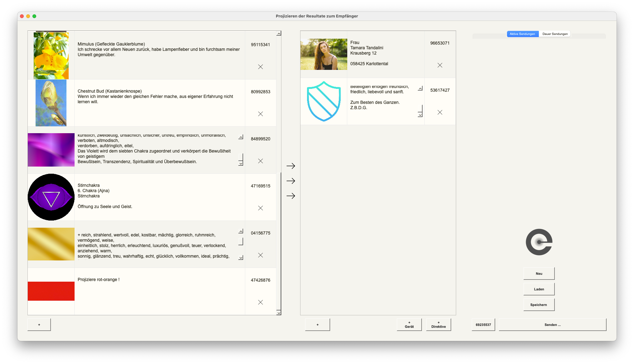Click the 69235537 code button
The width and height of the screenshot is (634, 364).
[x=483, y=325]
